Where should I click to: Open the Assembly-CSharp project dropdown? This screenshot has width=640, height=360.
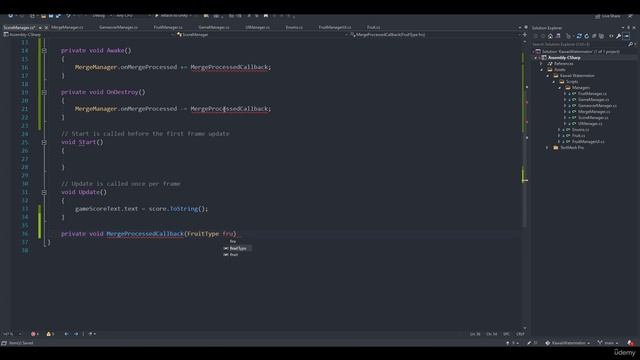88,35
